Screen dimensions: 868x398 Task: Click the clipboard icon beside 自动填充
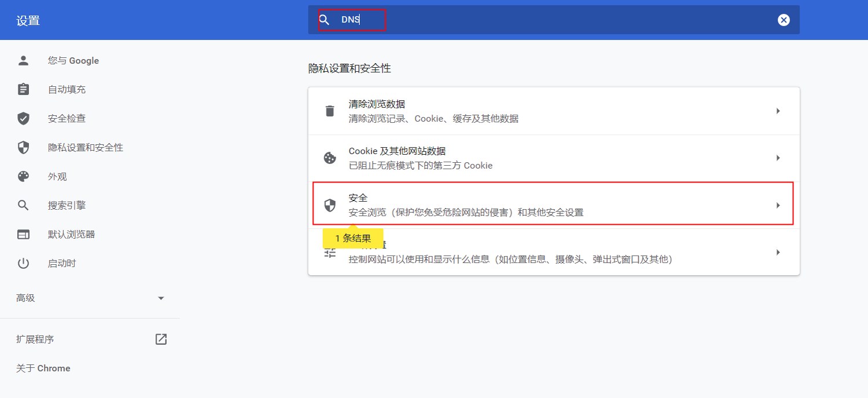23,90
